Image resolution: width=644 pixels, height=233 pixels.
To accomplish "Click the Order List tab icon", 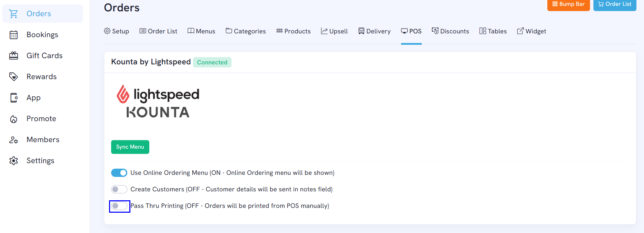I will pyautogui.click(x=142, y=31).
